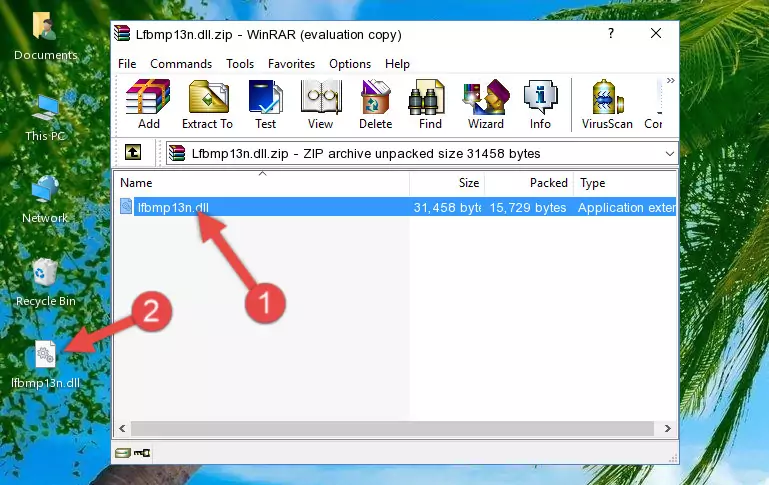Click the Add archive toolbar icon
Viewport: 769px width, 485px height.
point(148,104)
